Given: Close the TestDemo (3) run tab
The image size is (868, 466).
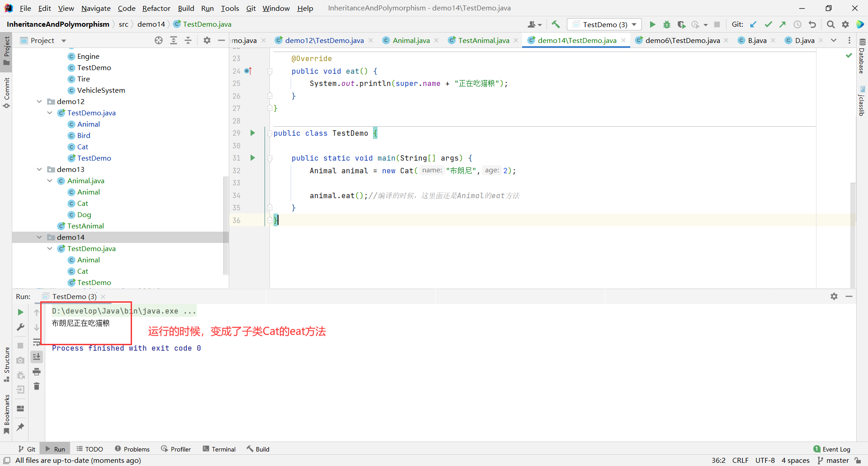Looking at the screenshot, I should pyautogui.click(x=103, y=296).
